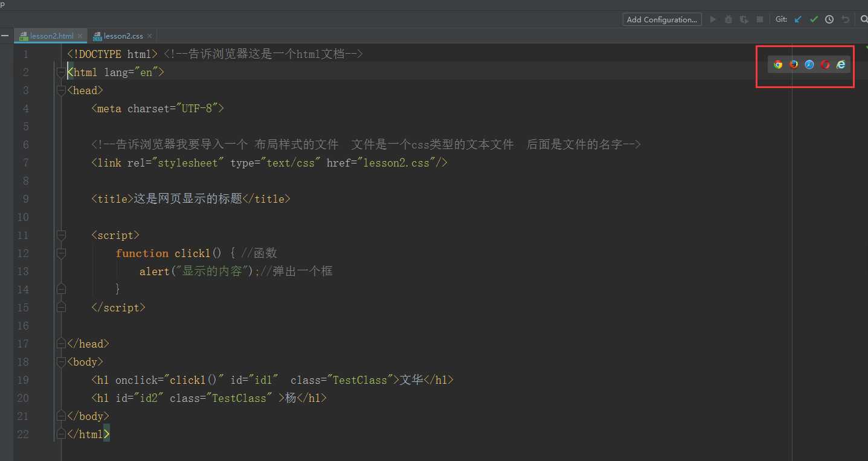868x461 pixels.
Task: Click the Debug bug icon
Action: tap(728, 19)
